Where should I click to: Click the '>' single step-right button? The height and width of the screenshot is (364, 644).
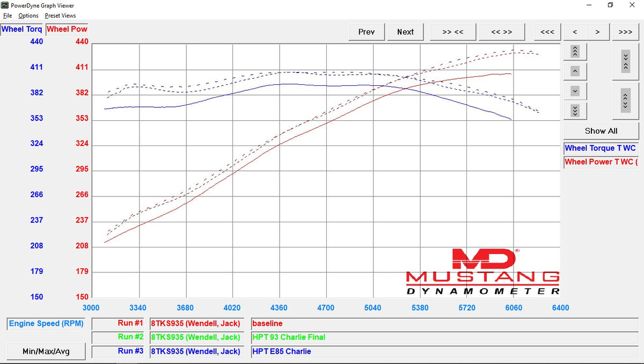point(597,32)
